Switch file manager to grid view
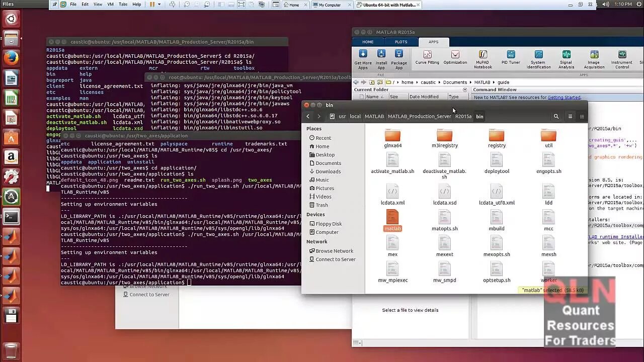Viewport: 644px width, 362px height. [582, 116]
